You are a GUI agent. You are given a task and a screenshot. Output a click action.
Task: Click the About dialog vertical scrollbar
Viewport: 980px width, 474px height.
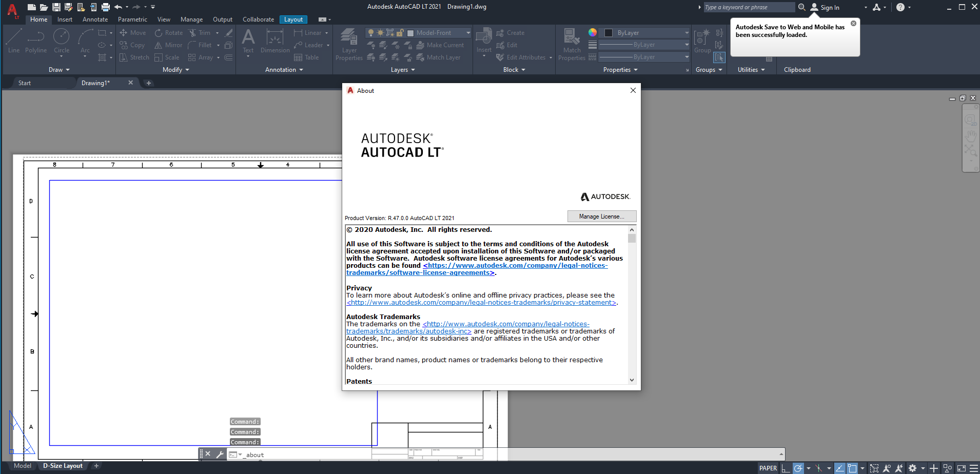point(632,305)
